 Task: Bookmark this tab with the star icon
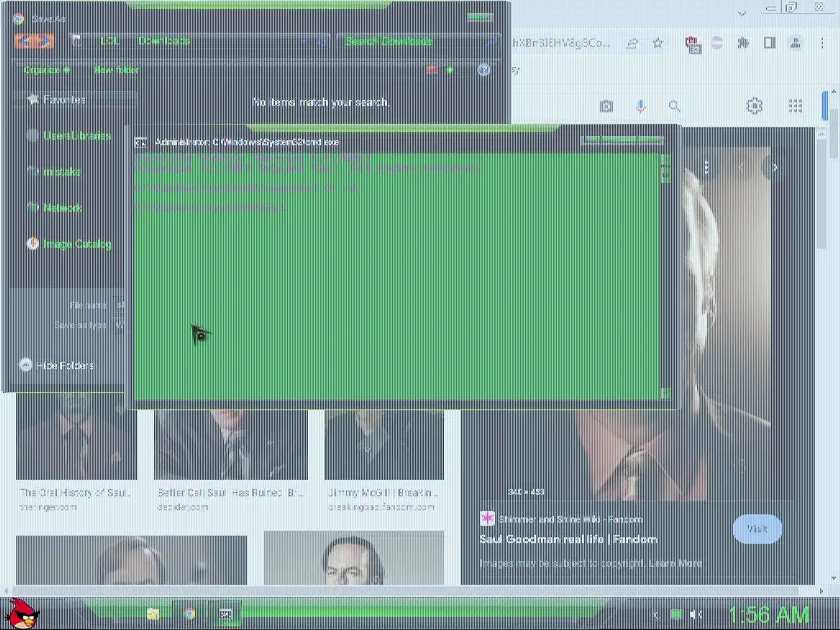point(658,43)
